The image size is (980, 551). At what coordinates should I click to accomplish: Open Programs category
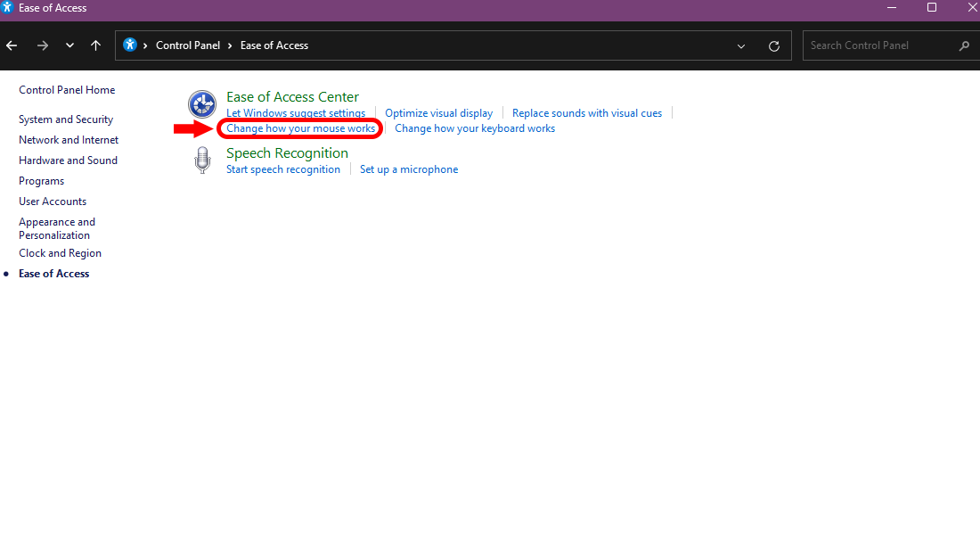coord(41,181)
